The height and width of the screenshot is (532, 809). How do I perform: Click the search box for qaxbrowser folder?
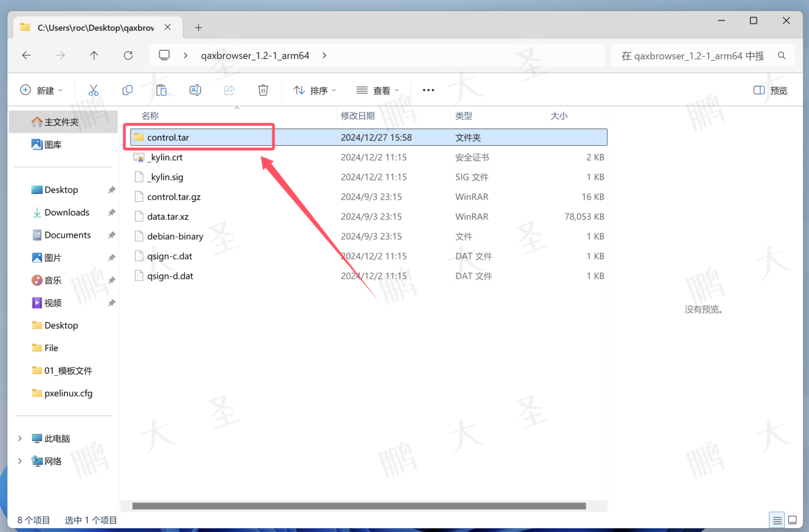693,56
